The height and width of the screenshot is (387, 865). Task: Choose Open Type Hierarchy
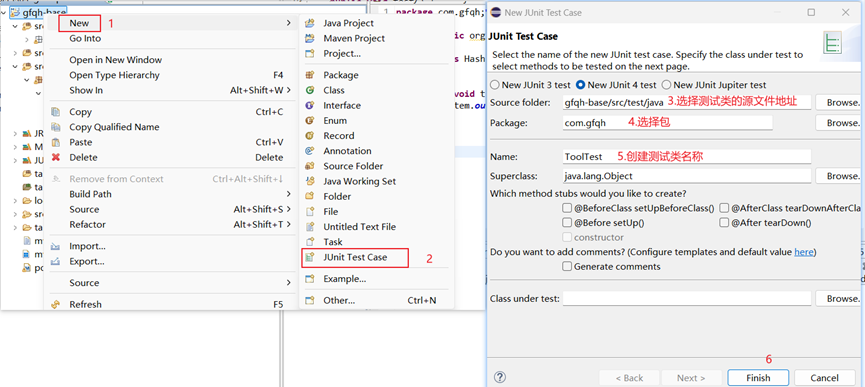coord(114,75)
